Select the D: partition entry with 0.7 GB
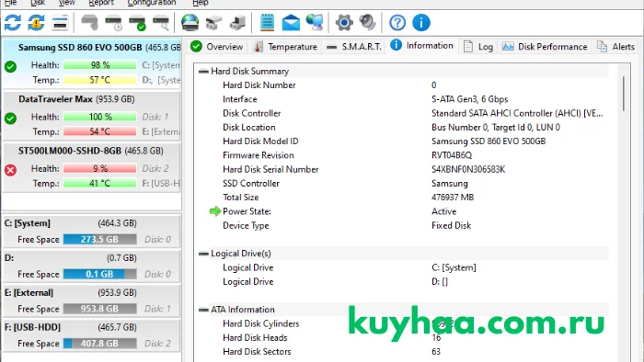This screenshot has width=644, height=362. click(91, 266)
